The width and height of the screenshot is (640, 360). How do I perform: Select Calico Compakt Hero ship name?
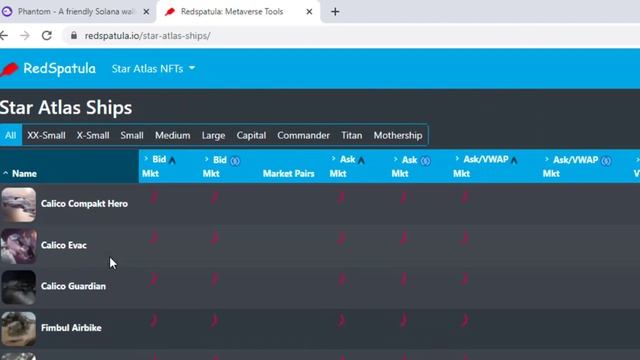84,204
